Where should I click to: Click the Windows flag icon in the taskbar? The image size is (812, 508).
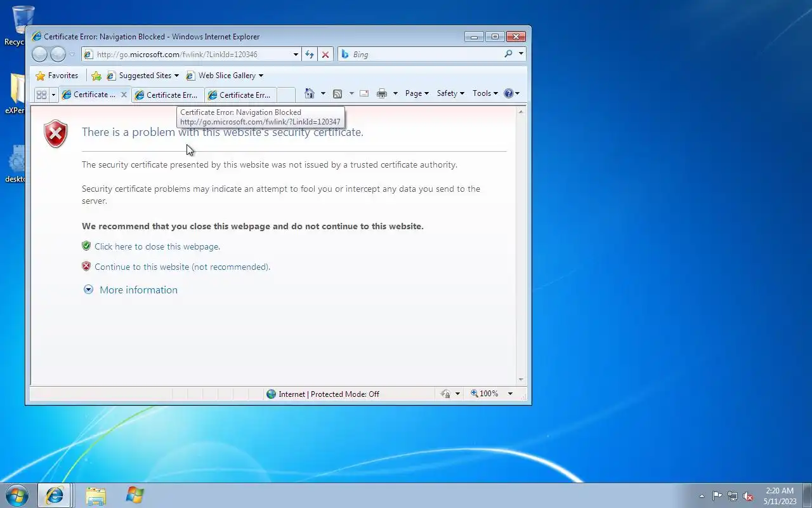[135, 496]
